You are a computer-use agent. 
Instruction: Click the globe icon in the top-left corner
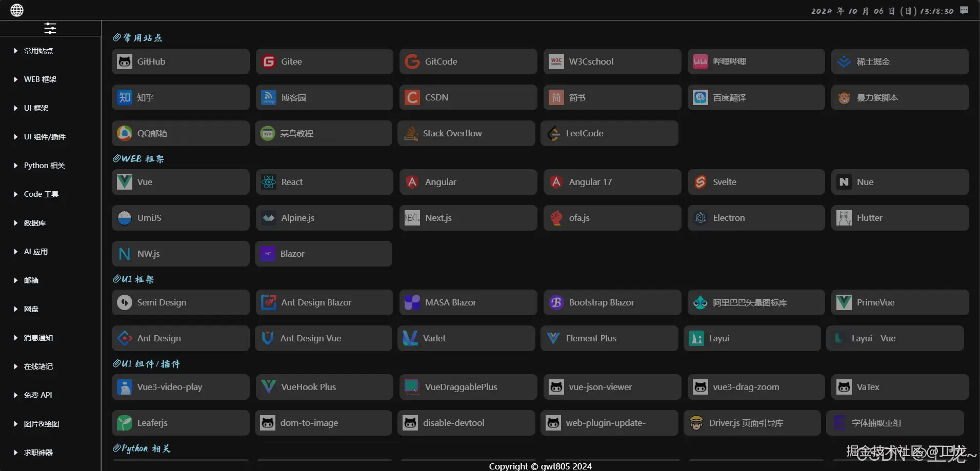point(17,10)
